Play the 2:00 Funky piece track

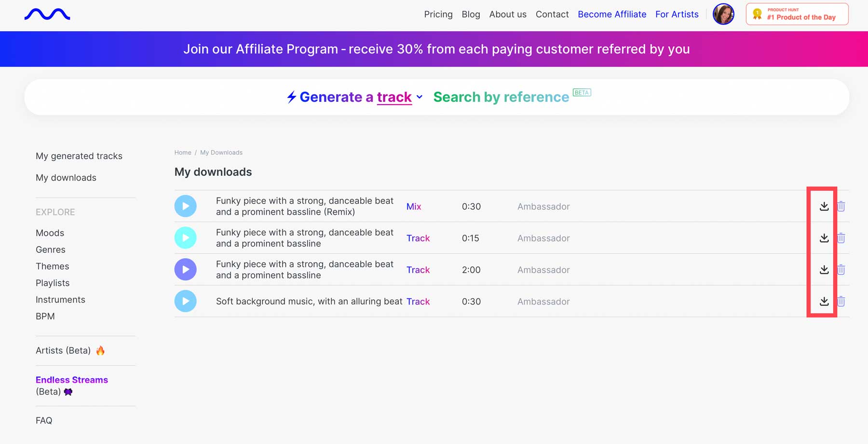coord(185,269)
